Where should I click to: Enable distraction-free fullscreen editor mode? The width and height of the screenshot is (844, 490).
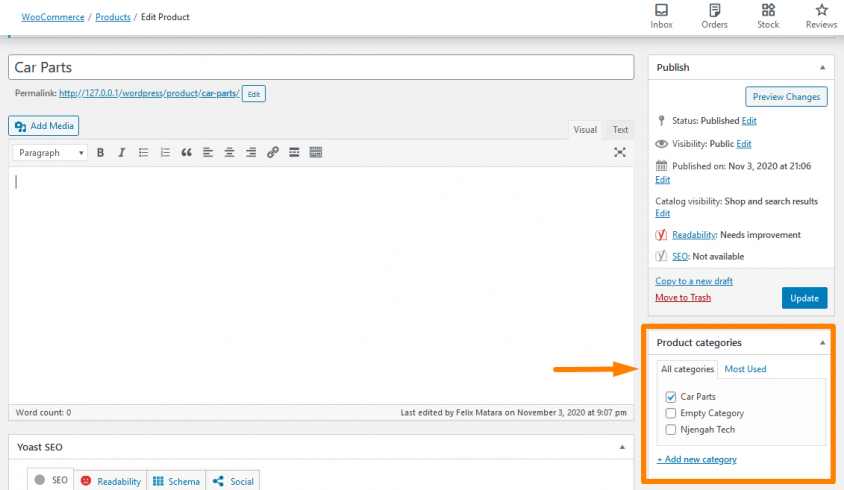tap(620, 153)
